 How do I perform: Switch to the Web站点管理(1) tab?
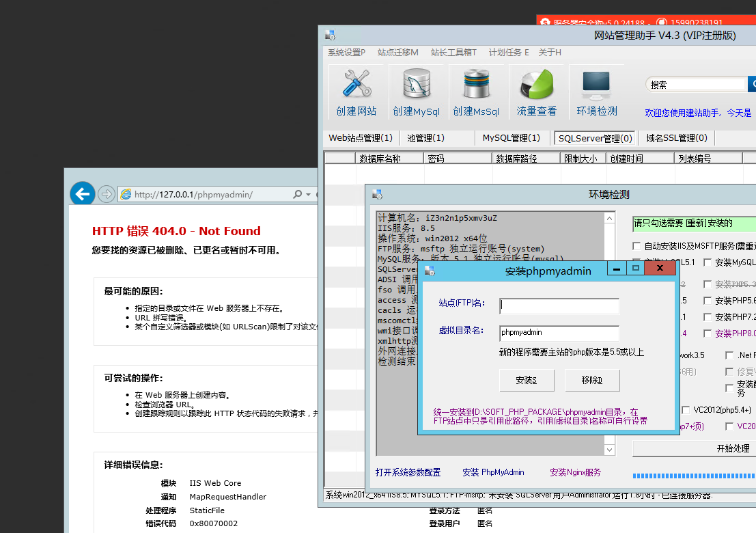pos(361,138)
